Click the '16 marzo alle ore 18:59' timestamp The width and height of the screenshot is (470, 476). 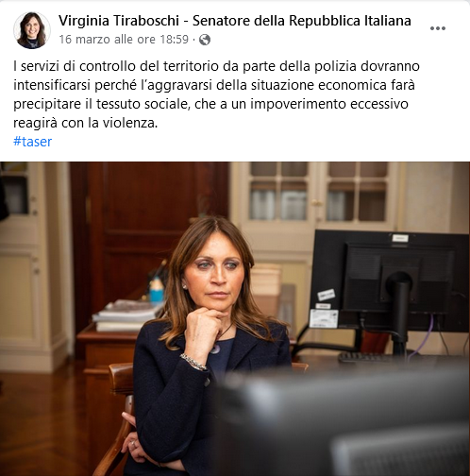pyautogui.click(x=124, y=40)
